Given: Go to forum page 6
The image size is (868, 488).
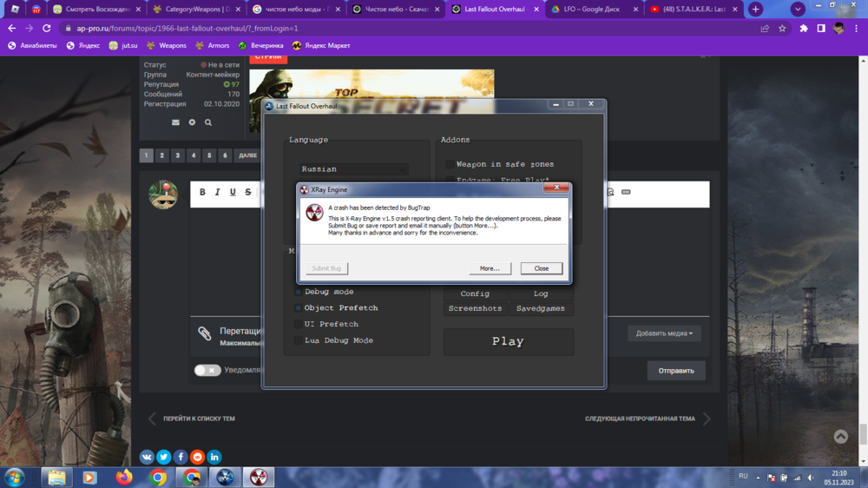Looking at the screenshot, I should click(x=225, y=155).
